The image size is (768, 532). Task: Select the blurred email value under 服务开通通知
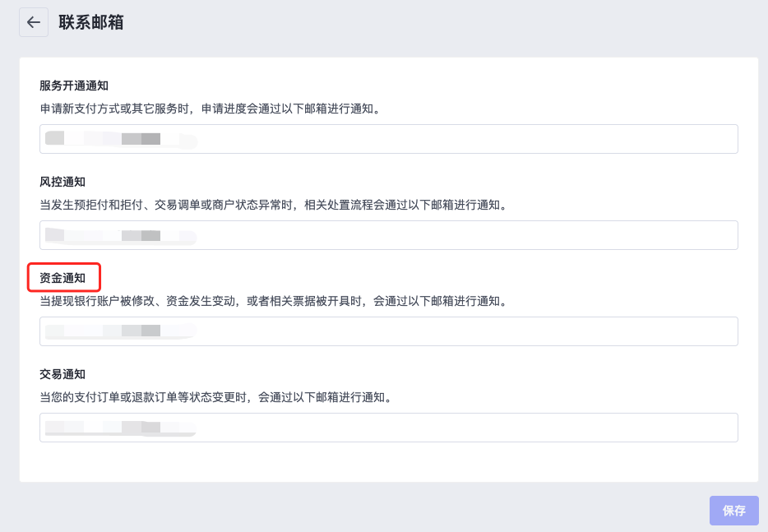tap(121, 139)
